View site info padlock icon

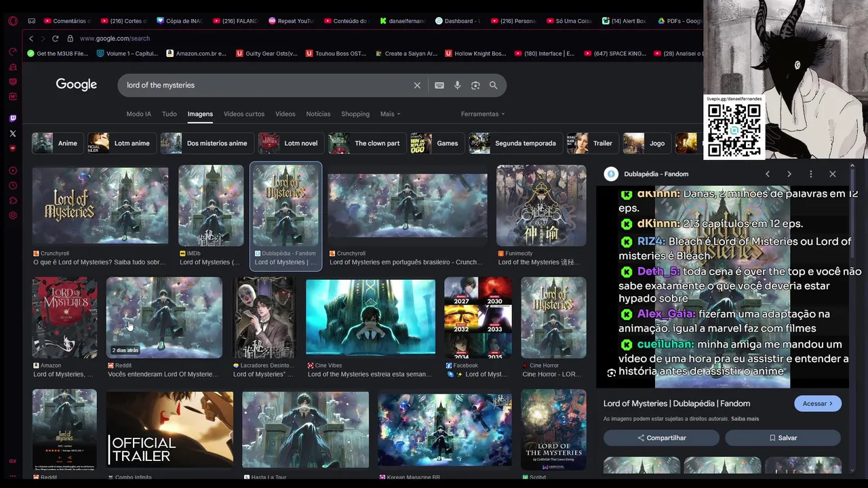(x=70, y=39)
